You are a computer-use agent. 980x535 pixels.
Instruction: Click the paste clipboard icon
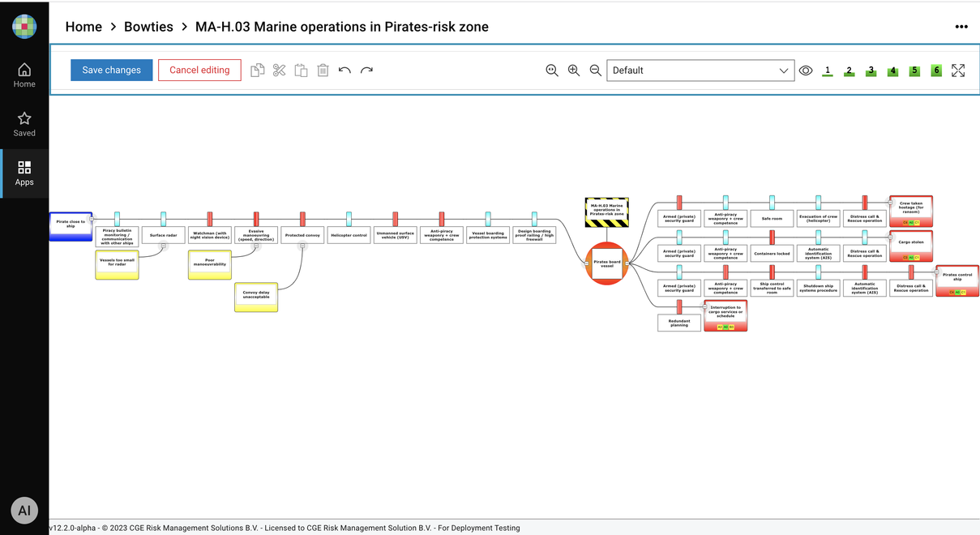301,71
